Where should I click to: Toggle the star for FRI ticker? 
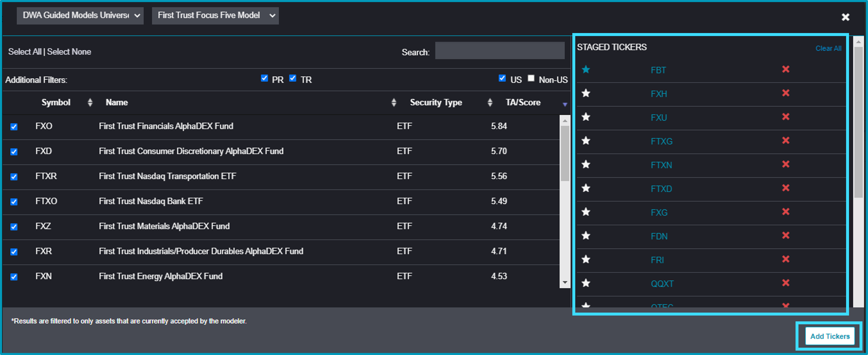(586, 259)
